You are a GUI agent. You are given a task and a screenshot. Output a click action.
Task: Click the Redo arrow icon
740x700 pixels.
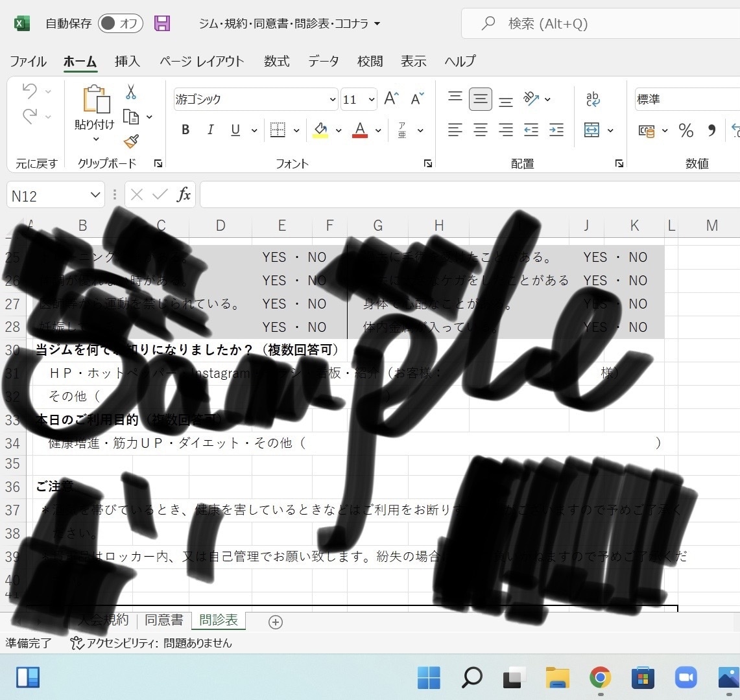(x=30, y=116)
